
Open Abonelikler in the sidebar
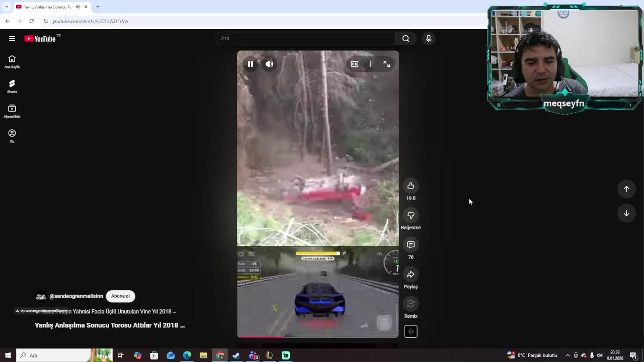pos(12,111)
